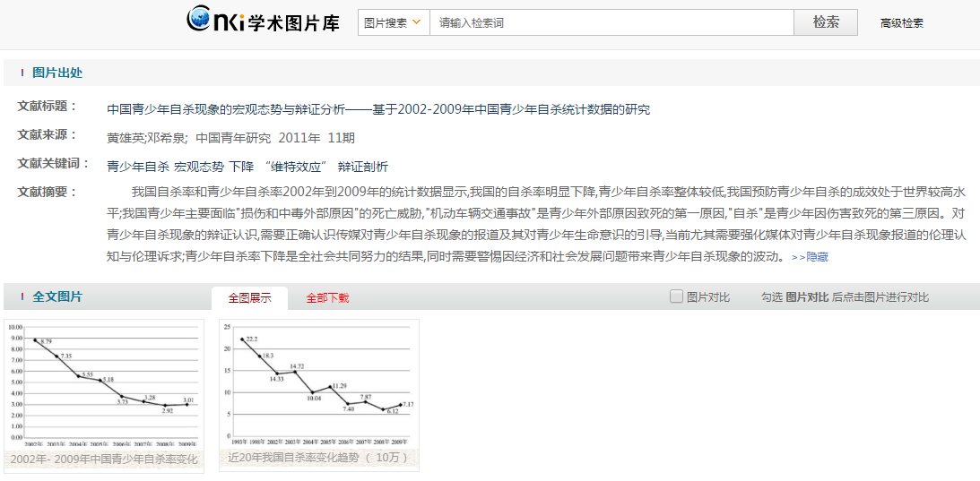
Task: Collapse abstract with the >>隐藏 link
Action: [x=810, y=257]
